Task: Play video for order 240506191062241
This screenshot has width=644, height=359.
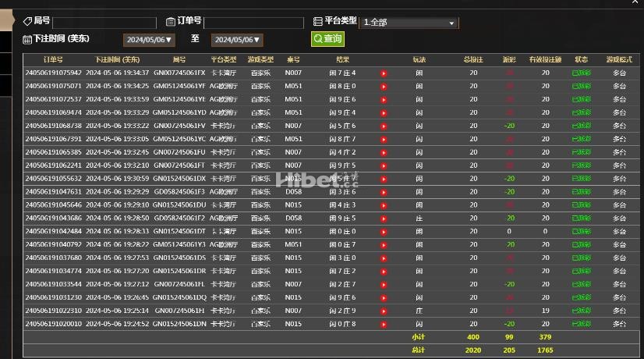Action: tap(384, 166)
